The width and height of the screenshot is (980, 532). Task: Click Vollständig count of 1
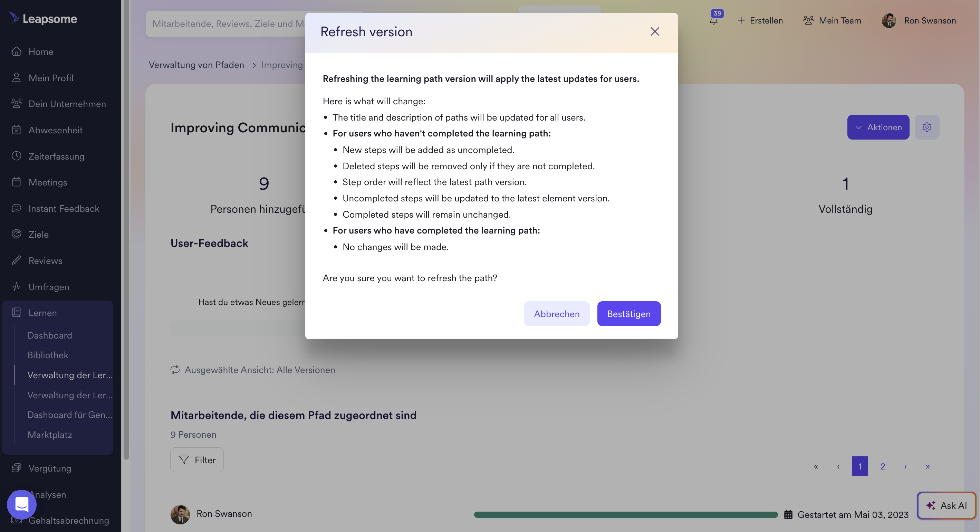(x=845, y=184)
